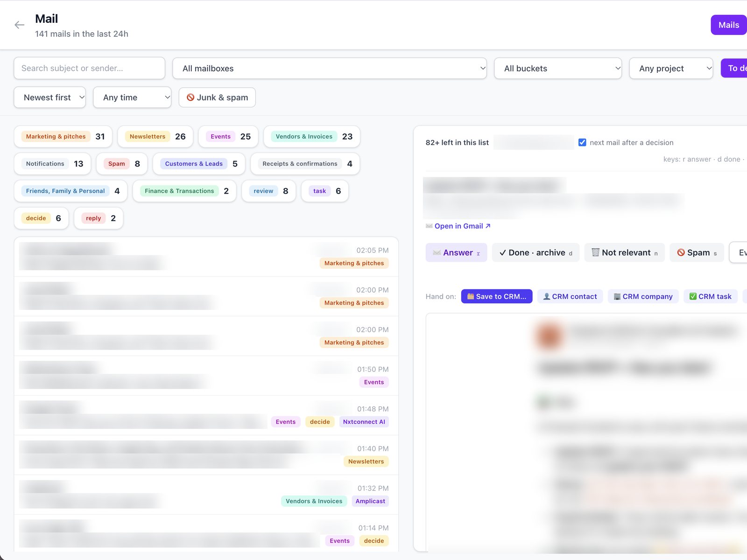Click the building icon on CRM company
The image size is (747, 560).
(x=617, y=296)
